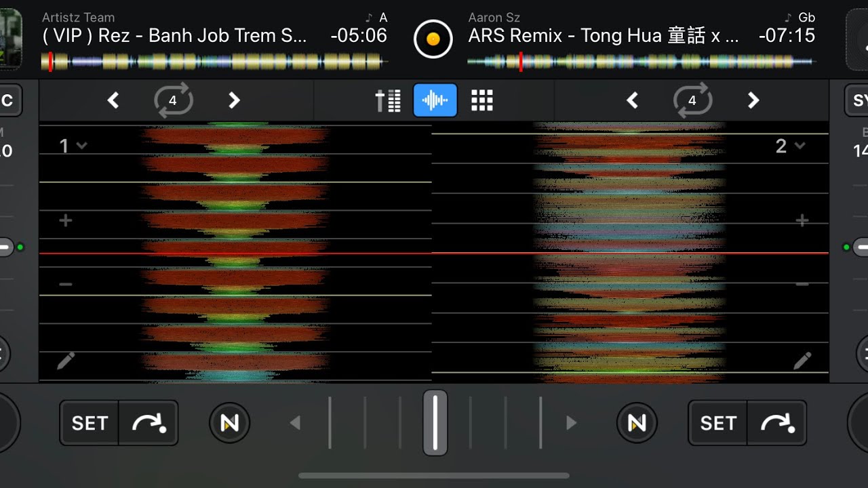Nudge crossfader left with arrow
The image size is (868, 488).
pyautogui.click(x=295, y=423)
